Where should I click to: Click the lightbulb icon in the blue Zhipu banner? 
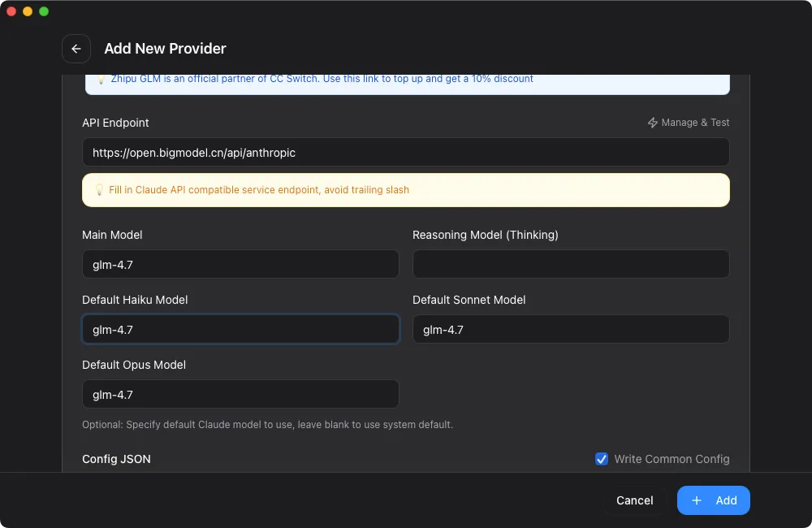[101, 80]
